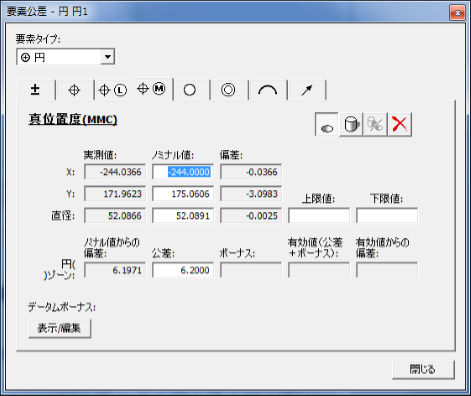Open the circularity tolerance tab

tap(190, 90)
